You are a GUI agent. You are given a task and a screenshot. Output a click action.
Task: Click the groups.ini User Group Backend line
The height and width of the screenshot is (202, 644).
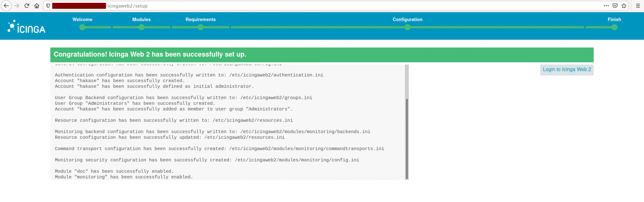(184, 98)
